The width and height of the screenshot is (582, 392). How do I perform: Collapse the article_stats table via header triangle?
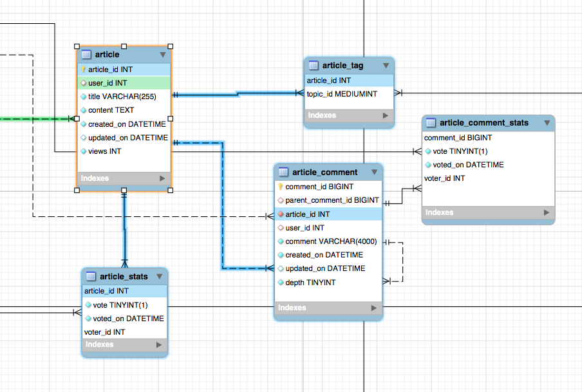pyautogui.click(x=160, y=277)
